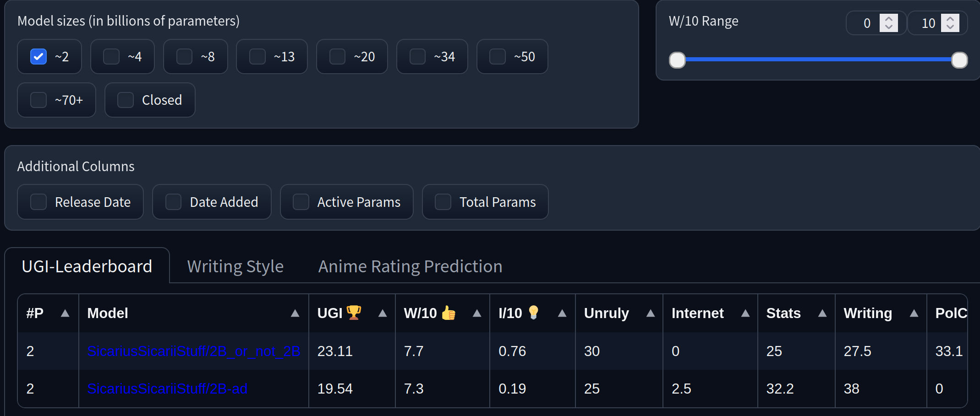Image resolution: width=980 pixels, height=416 pixels.
Task: Open the SicariusSicariiStuff/2B-ad model link
Action: 167,389
